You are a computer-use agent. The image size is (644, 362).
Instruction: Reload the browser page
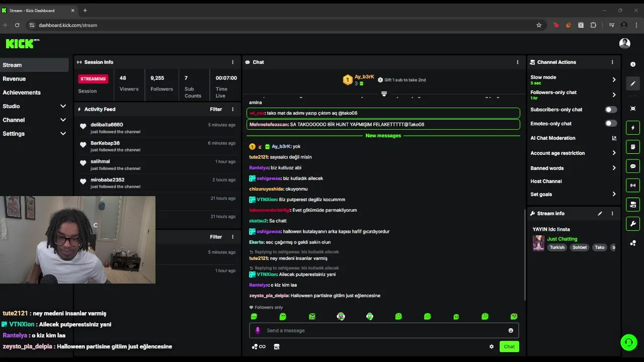pyautogui.click(x=17, y=25)
